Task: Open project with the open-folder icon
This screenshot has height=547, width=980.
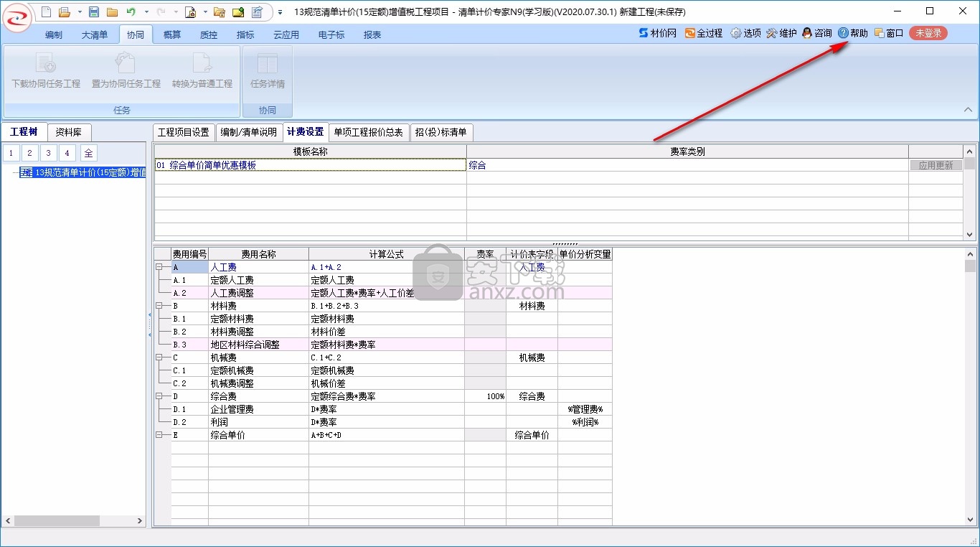Action: (64, 11)
